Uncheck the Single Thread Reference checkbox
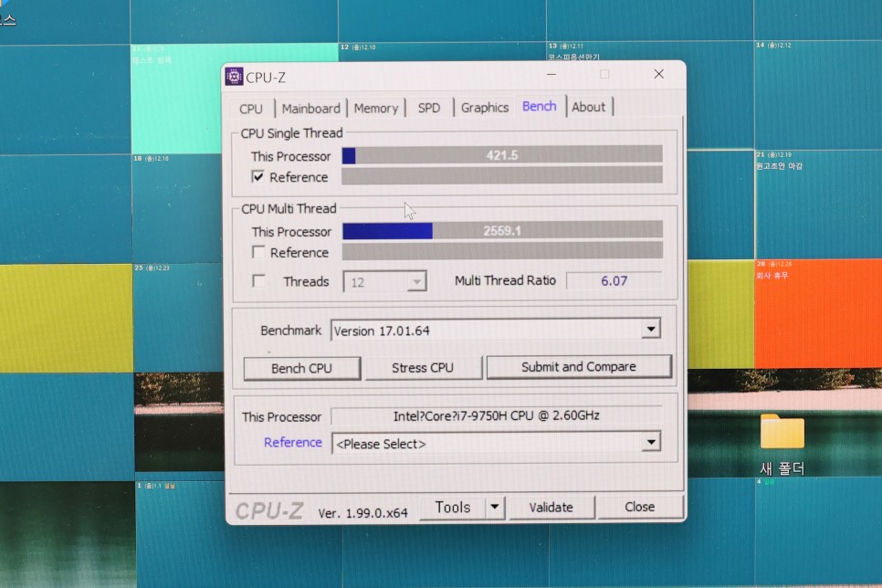The image size is (882, 588). 257,177
